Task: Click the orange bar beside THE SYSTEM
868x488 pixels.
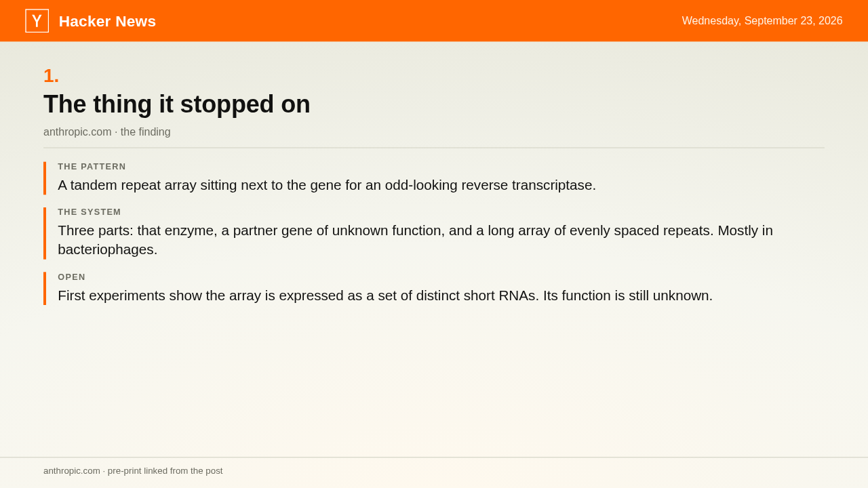Action: (x=45, y=233)
